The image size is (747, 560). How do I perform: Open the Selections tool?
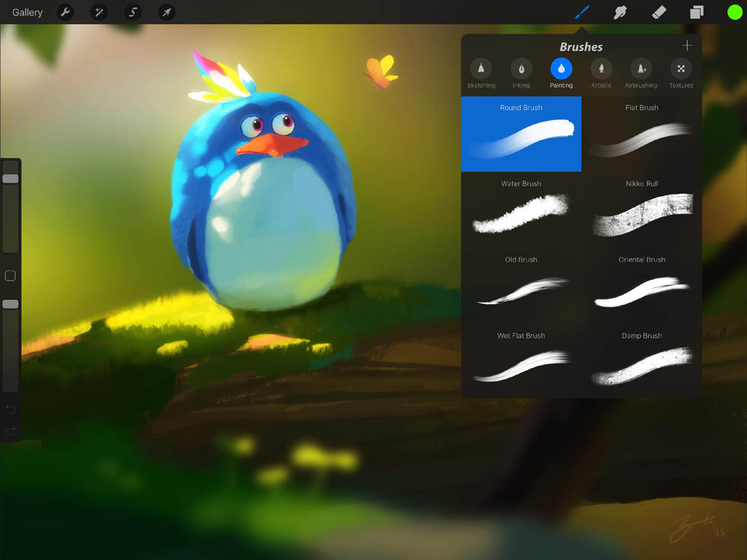tap(133, 12)
